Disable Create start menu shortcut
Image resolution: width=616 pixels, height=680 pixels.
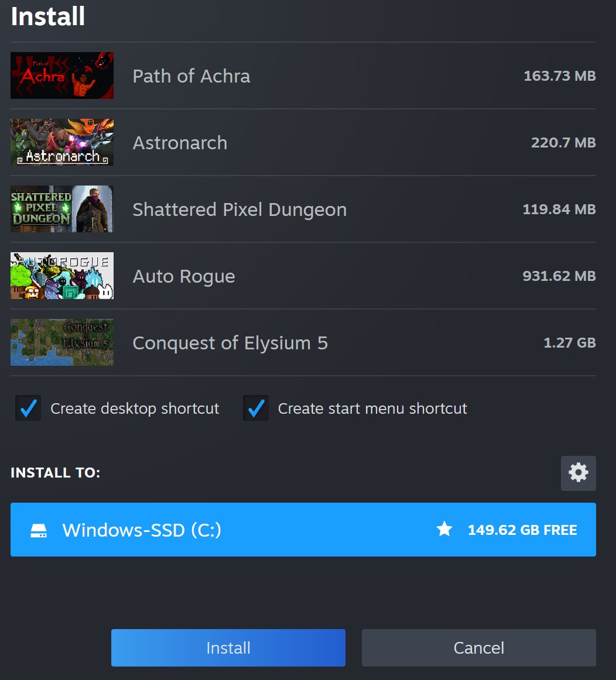255,408
